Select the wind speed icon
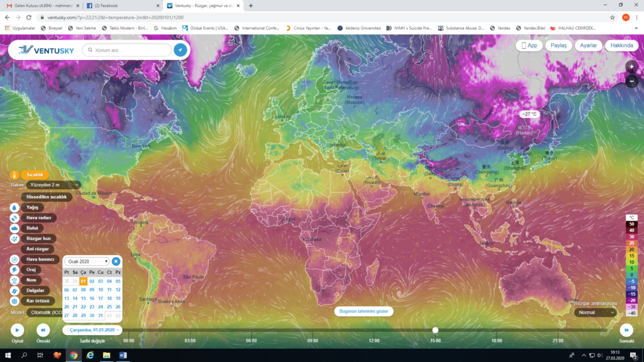This screenshot has width=644, height=362. pyautogui.click(x=14, y=238)
